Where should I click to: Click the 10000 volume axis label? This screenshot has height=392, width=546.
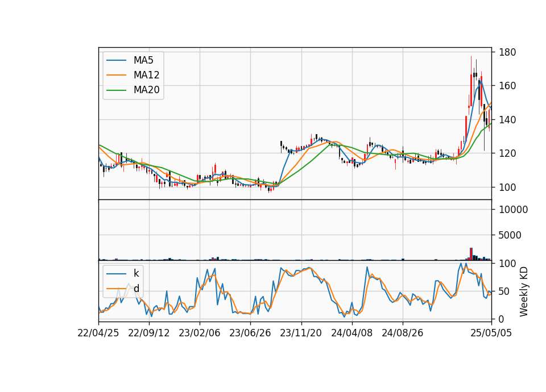[513, 210]
